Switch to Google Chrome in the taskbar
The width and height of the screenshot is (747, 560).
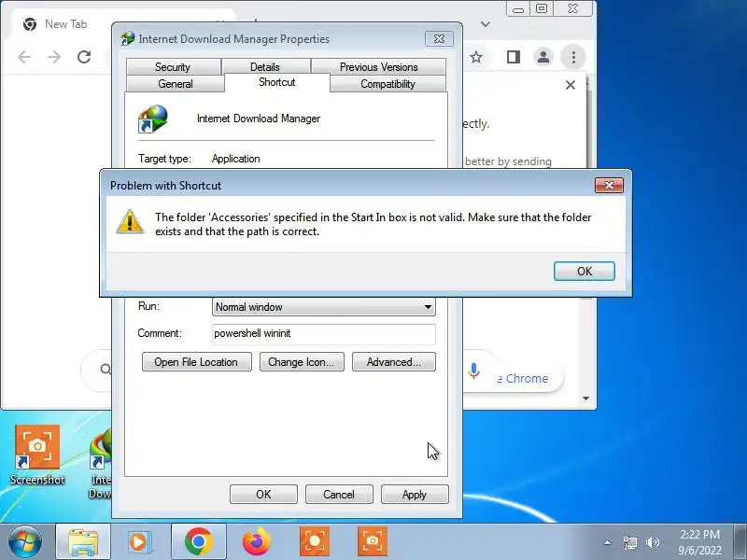tap(199, 541)
